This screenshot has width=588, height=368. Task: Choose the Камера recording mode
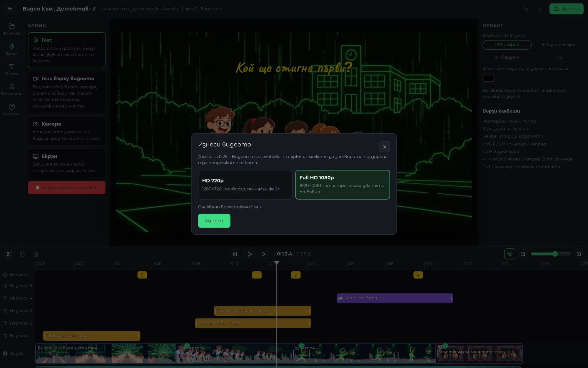pos(67,131)
